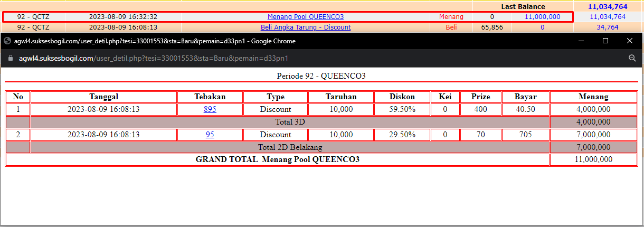Click 65,856 amount in the Beli row

click(492, 27)
